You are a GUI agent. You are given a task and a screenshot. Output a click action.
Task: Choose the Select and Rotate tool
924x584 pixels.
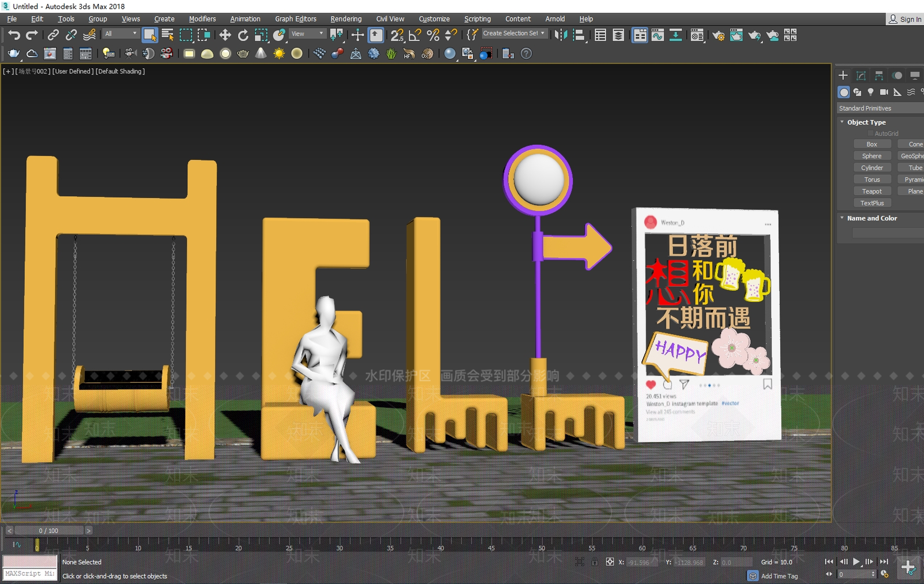(x=243, y=35)
